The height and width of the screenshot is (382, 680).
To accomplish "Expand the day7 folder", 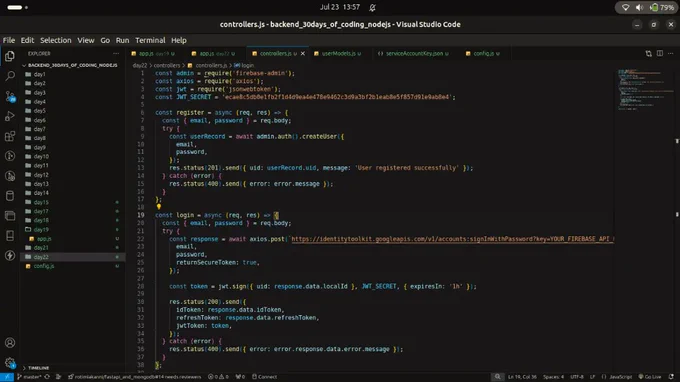I will pyautogui.click(x=72, y=129).
